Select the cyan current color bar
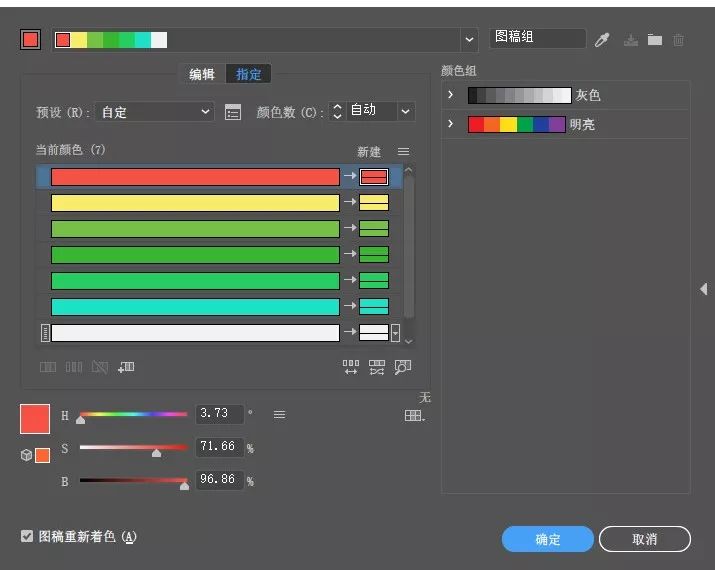Viewport: 715px width, 570px height. (x=195, y=307)
